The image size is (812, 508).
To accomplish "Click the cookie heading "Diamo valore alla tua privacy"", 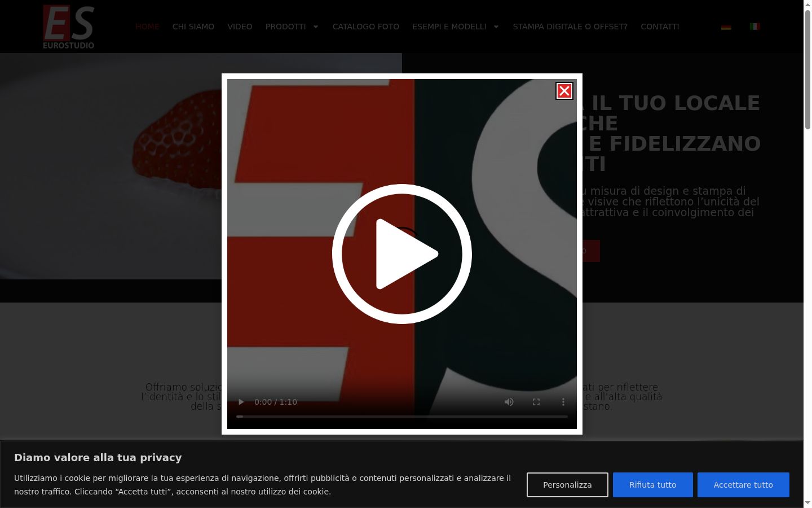I will click(98, 458).
